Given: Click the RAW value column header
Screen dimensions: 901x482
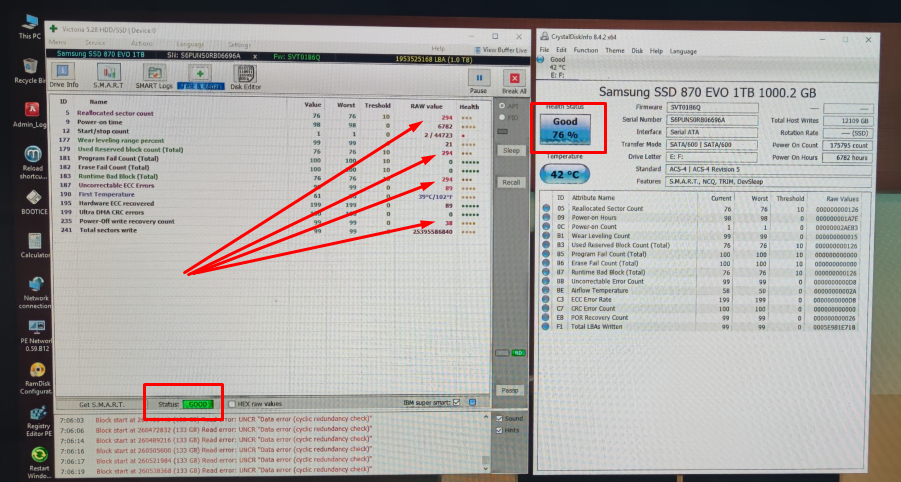Looking at the screenshot, I should coord(426,106).
